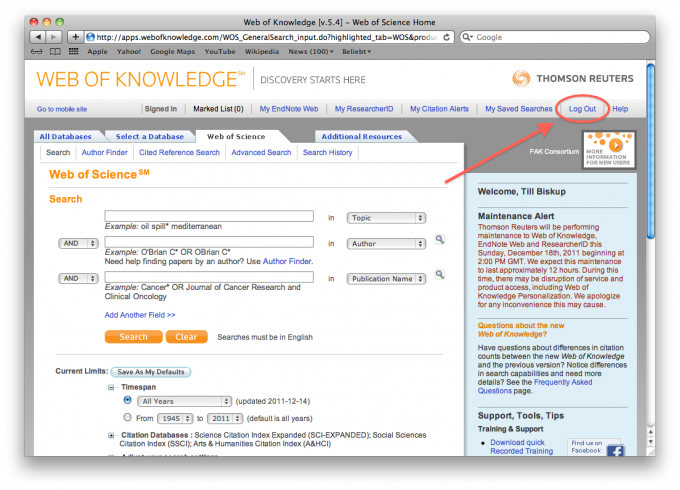Open the Author field dropdown
Screen dimensions: 680x490
tap(386, 244)
